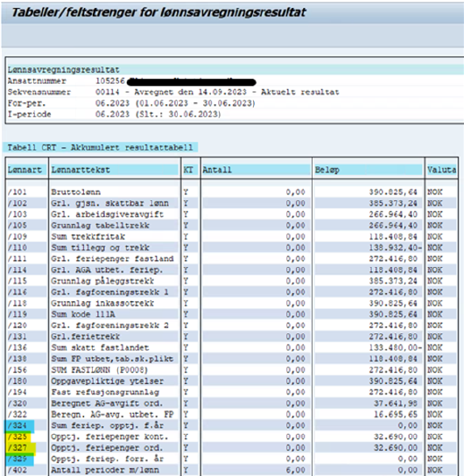Click wage type /402
Image resolution: width=464 pixels, height=476 pixels.
pyautogui.click(x=18, y=470)
